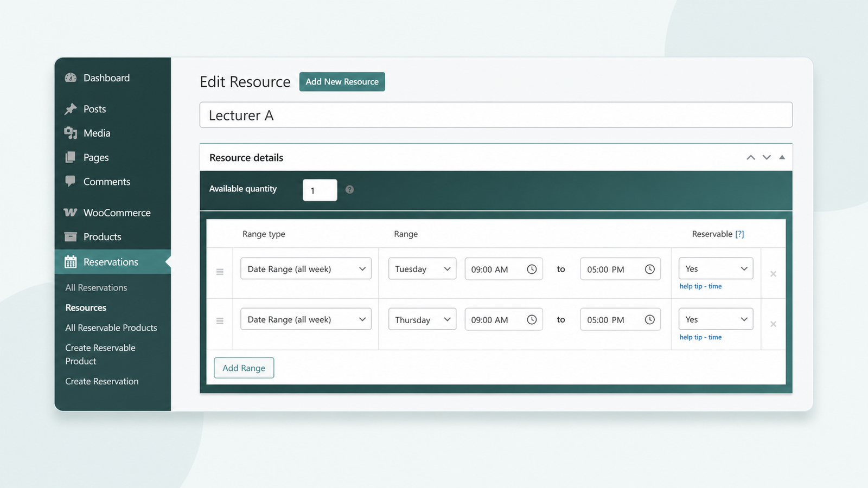
Task: Click Thursday 09:00 AM start time field
Action: click(503, 319)
